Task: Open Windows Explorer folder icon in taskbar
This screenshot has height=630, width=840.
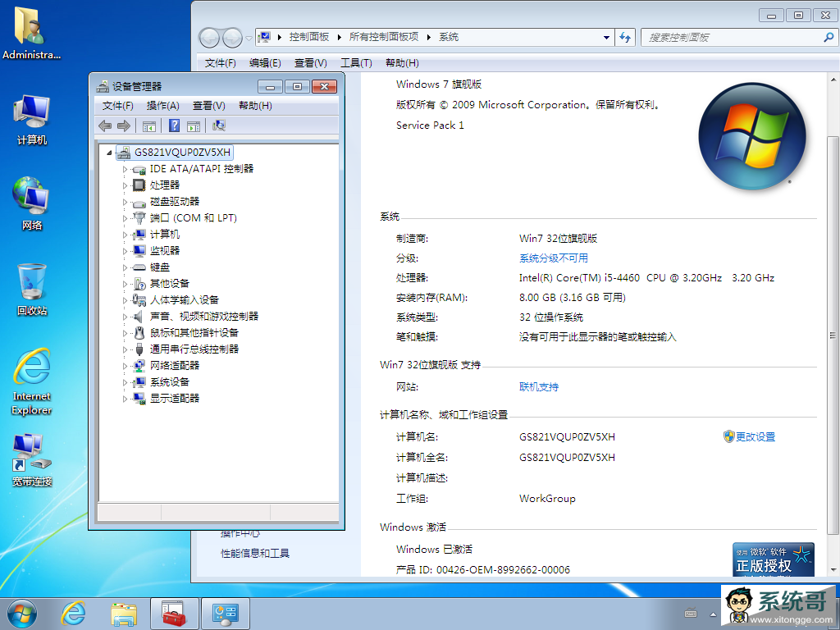Action: (x=124, y=614)
